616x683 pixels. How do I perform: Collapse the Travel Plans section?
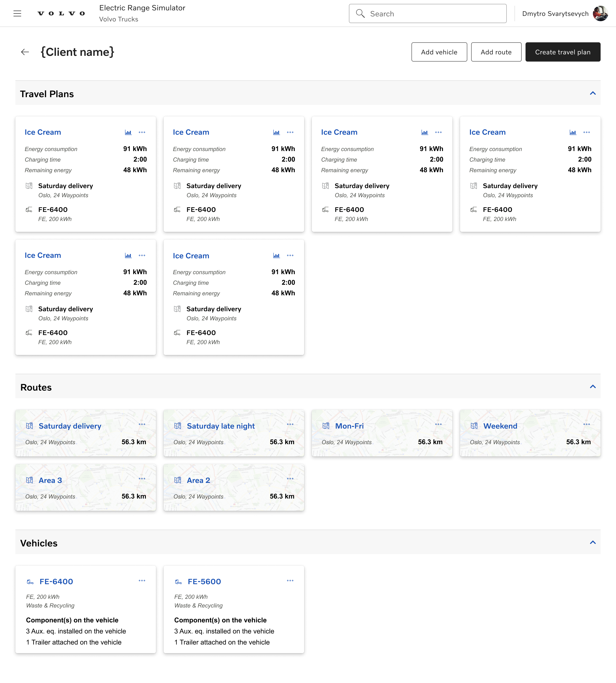point(593,93)
